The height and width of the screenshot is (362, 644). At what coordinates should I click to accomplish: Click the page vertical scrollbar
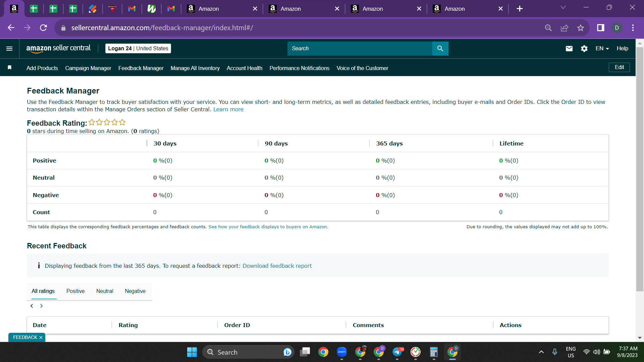(x=640, y=169)
